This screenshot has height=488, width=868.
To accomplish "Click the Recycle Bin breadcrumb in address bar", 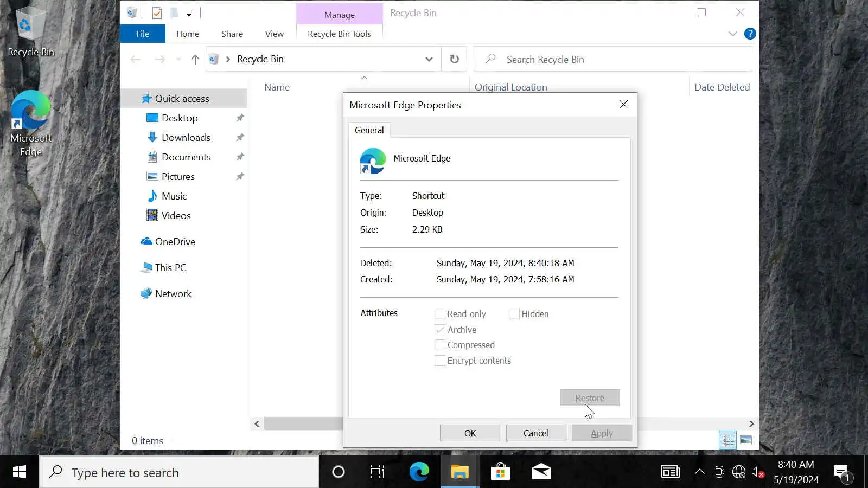I will (260, 59).
